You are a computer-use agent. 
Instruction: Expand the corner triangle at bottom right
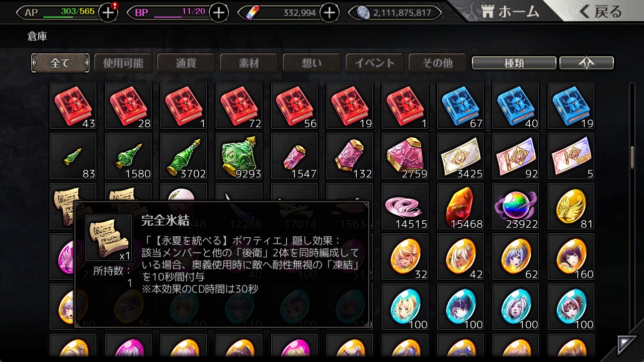(627, 344)
